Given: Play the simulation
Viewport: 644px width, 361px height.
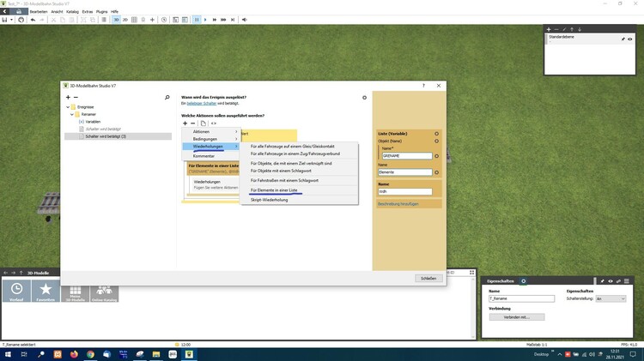Looking at the screenshot, I should point(205,20).
